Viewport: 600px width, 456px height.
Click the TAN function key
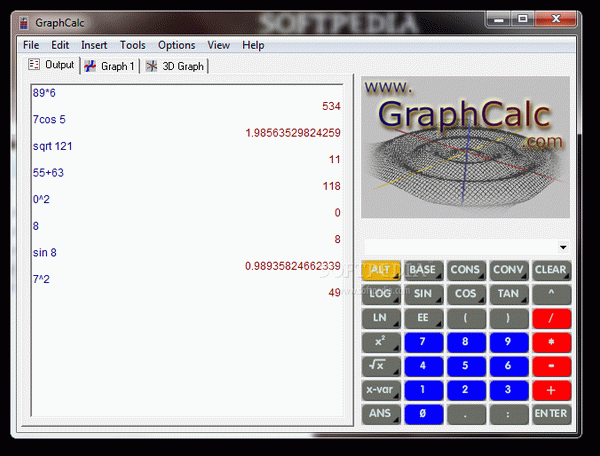point(508,294)
